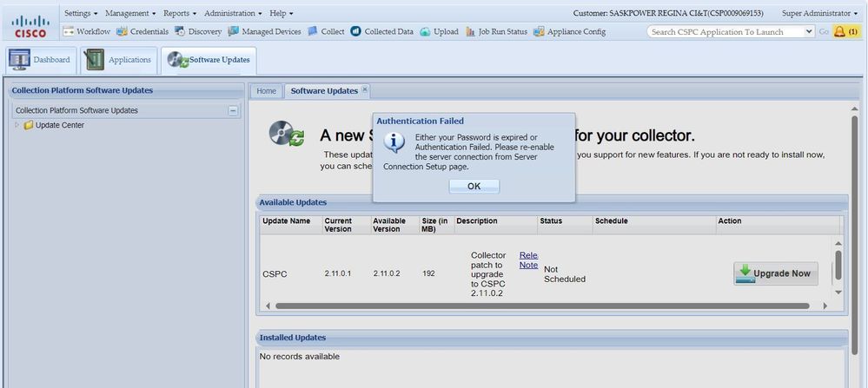
Task: Open Managed Devices
Action: point(264,31)
